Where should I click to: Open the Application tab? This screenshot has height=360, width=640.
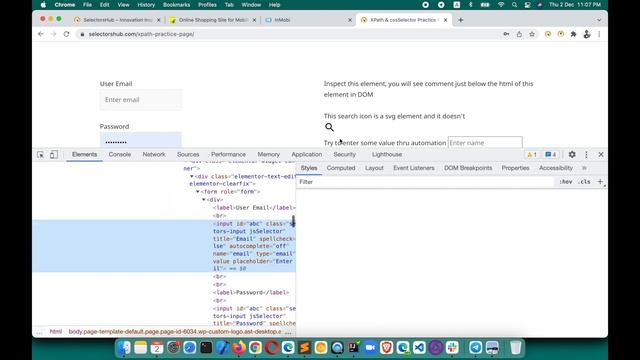[307, 154]
